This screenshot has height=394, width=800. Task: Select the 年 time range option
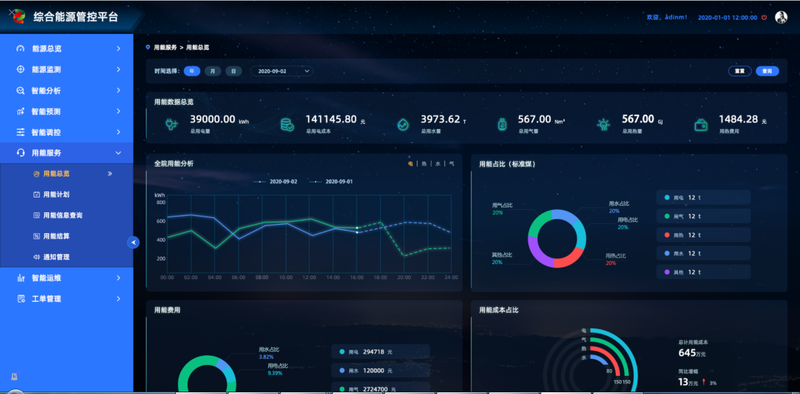(x=192, y=71)
